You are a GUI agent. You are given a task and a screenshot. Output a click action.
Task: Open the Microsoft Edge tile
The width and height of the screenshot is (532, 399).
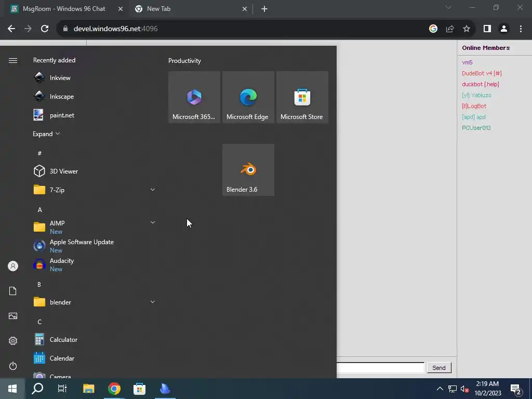pyautogui.click(x=248, y=97)
